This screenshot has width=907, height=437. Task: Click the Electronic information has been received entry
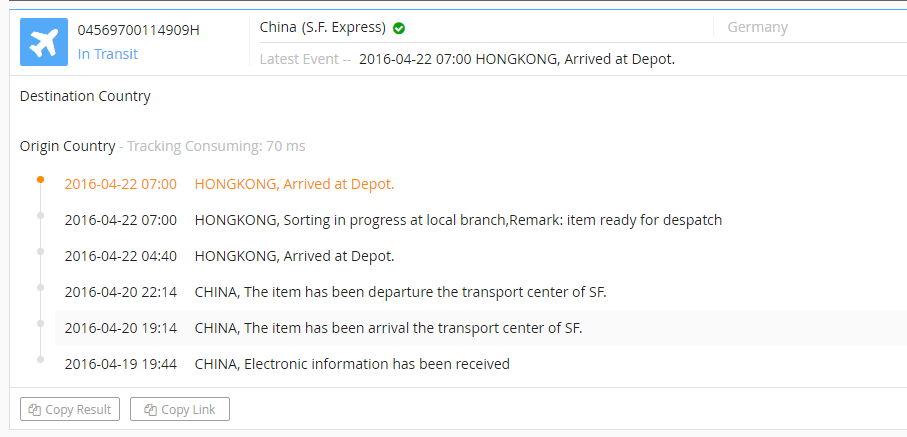352,364
